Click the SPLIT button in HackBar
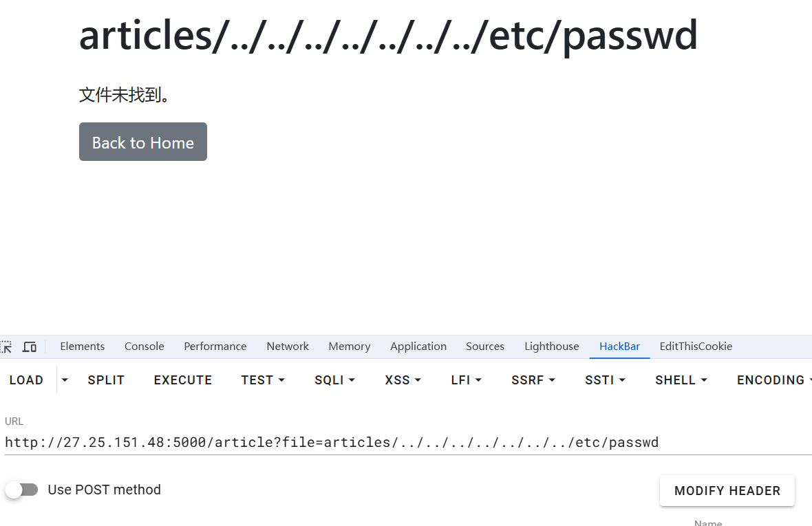Viewport: 812px width, 526px height. 106,380
